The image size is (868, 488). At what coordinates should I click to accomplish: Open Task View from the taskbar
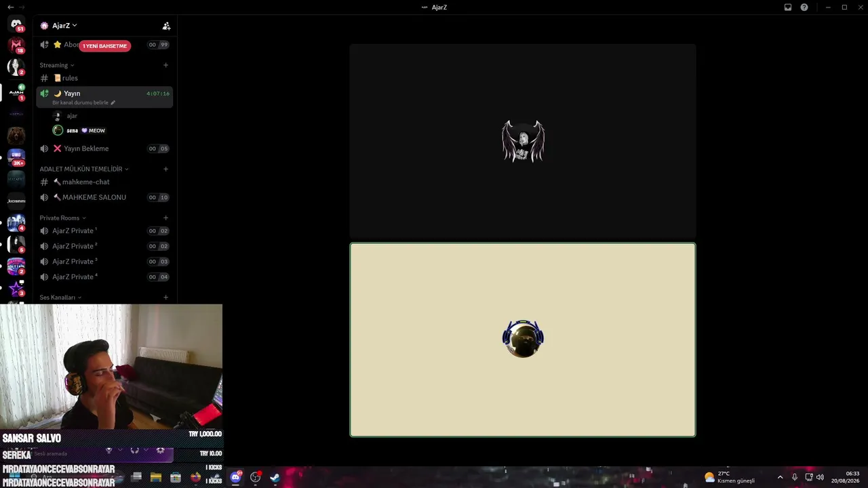136,477
